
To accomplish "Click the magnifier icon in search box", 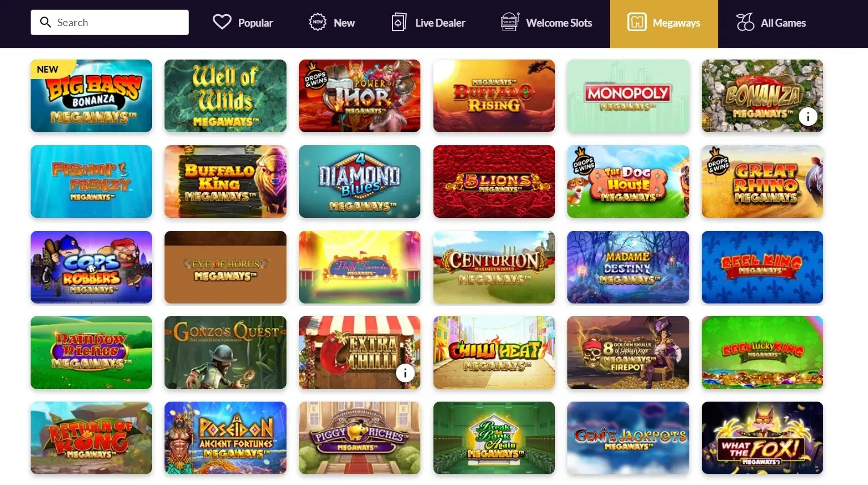I will click(45, 22).
